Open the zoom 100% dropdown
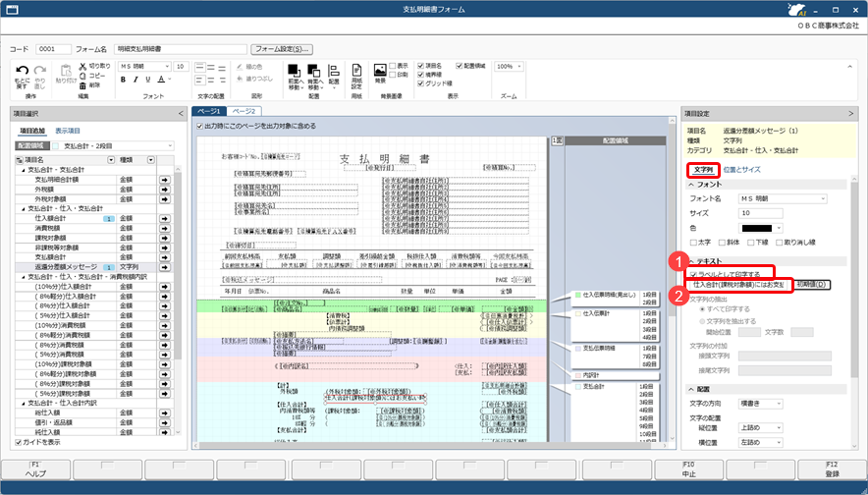The image size is (868, 495). coord(519,67)
